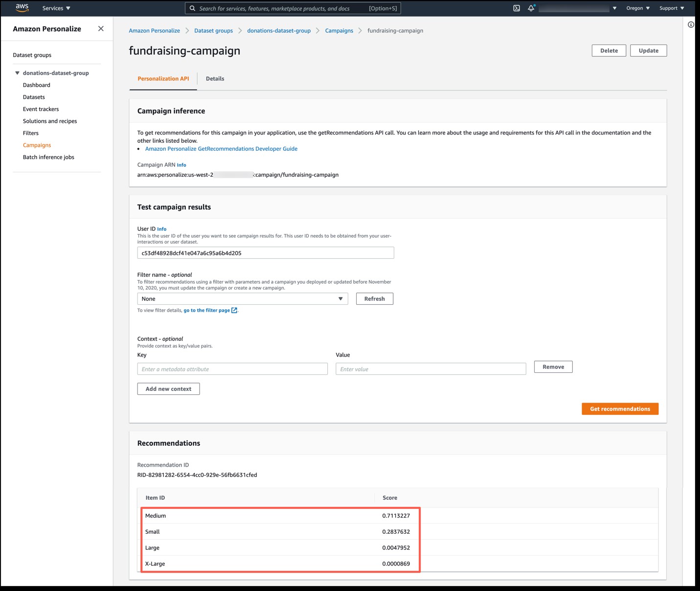Click the score 0.0047952

(396, 548)
